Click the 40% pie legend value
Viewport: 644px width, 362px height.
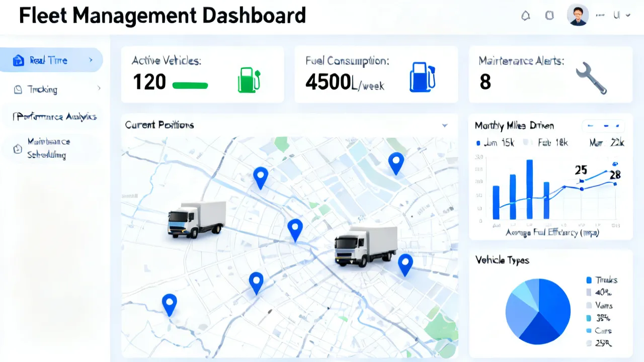coord(602,292)
